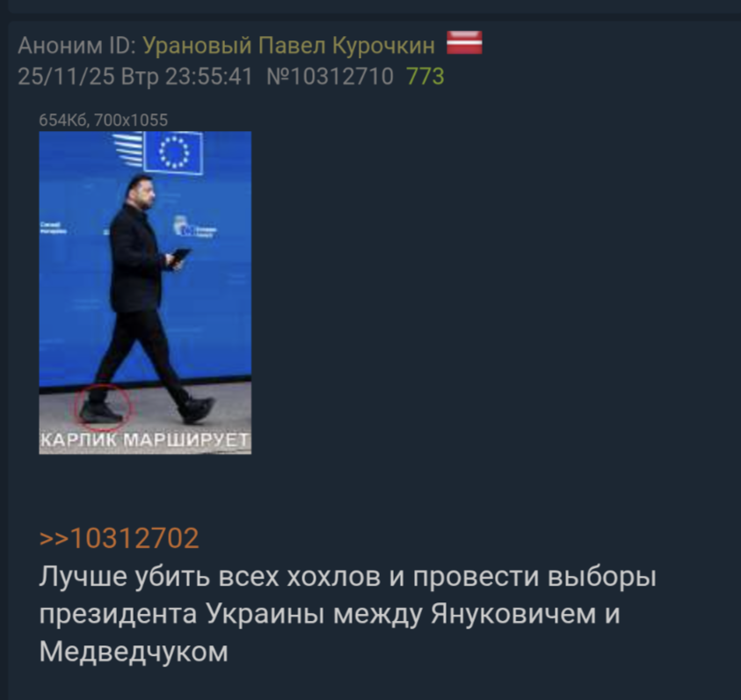Click the empty post area right of the thumbnail
Screen dimensions: 741x700
[x=491, y=293]
